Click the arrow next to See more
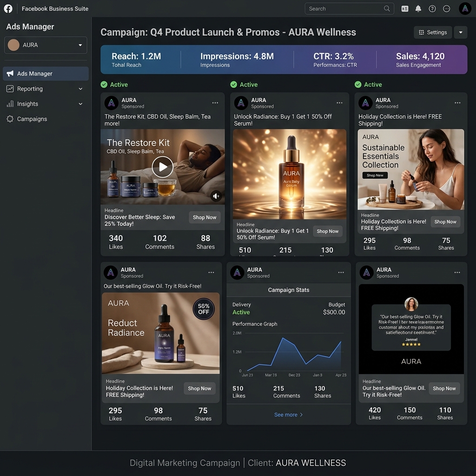The height and width of the screenshot is (476, 476). [x=301, y=415]
